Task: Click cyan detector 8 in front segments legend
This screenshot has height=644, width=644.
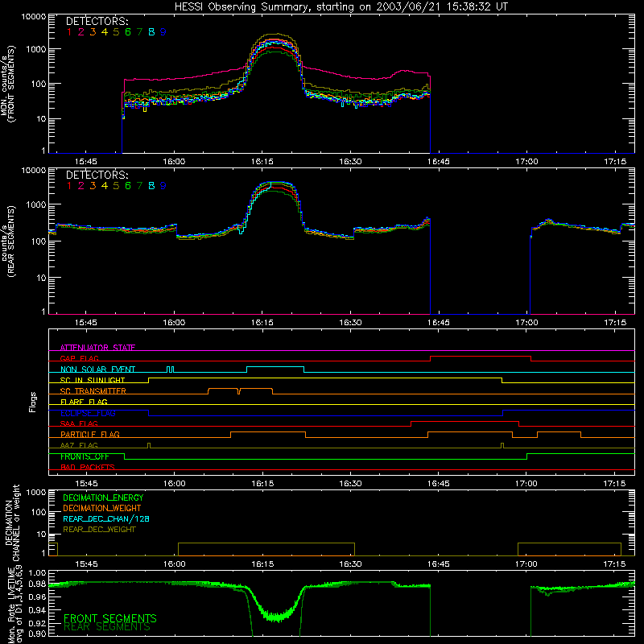Action: tap(151, 32)
